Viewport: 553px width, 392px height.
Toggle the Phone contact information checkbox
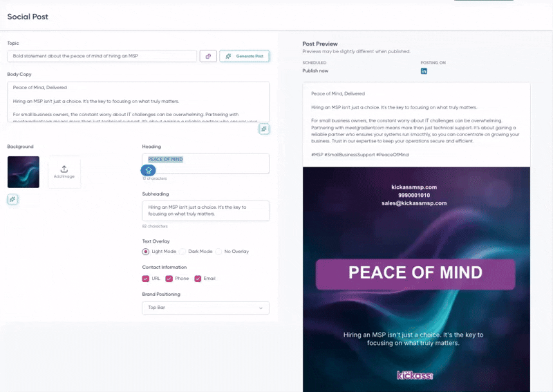click(x=169, y=279)
